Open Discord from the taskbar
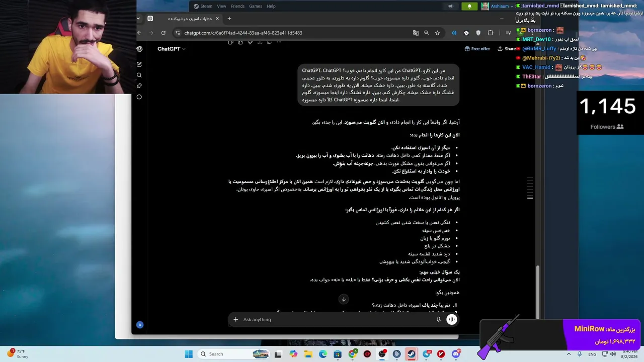This screenshot has height=362, width=644. (x=456, y=354)
